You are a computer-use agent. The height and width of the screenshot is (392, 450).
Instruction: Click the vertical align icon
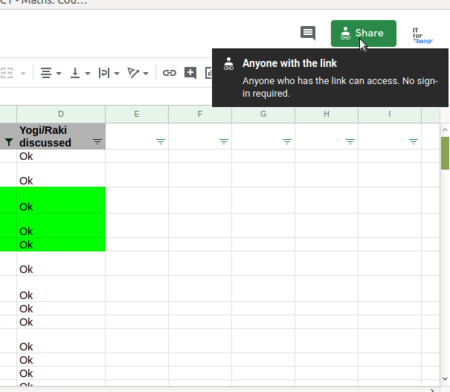pyautogui.click(x=75, y=73)
